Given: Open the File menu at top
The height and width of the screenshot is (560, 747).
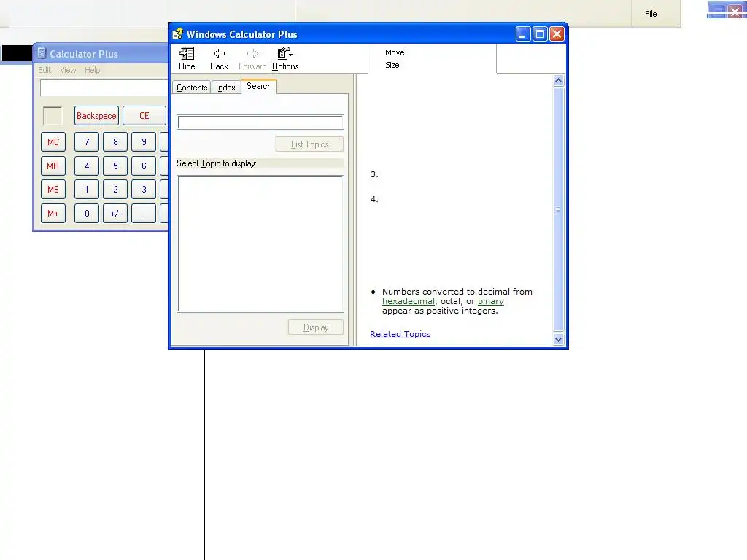Looking at the screenshot, I should click(651, 14).
